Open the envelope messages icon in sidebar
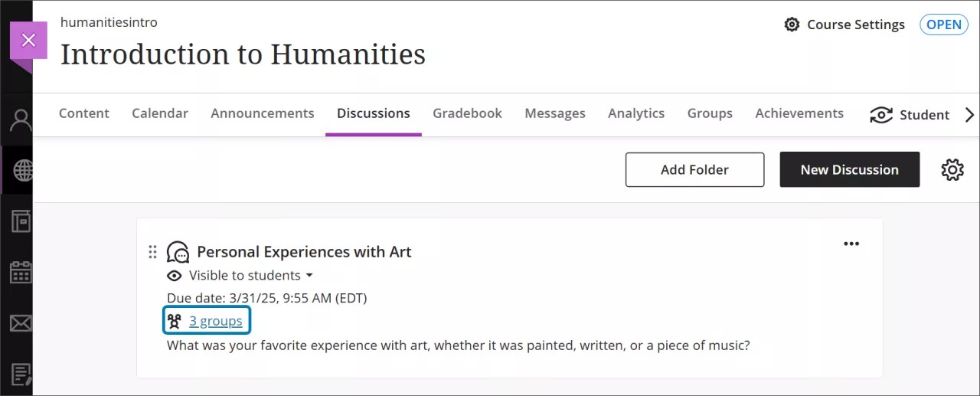Image resolution: width=980 pixels, height=396 pixels. click(x=21, y=323)
